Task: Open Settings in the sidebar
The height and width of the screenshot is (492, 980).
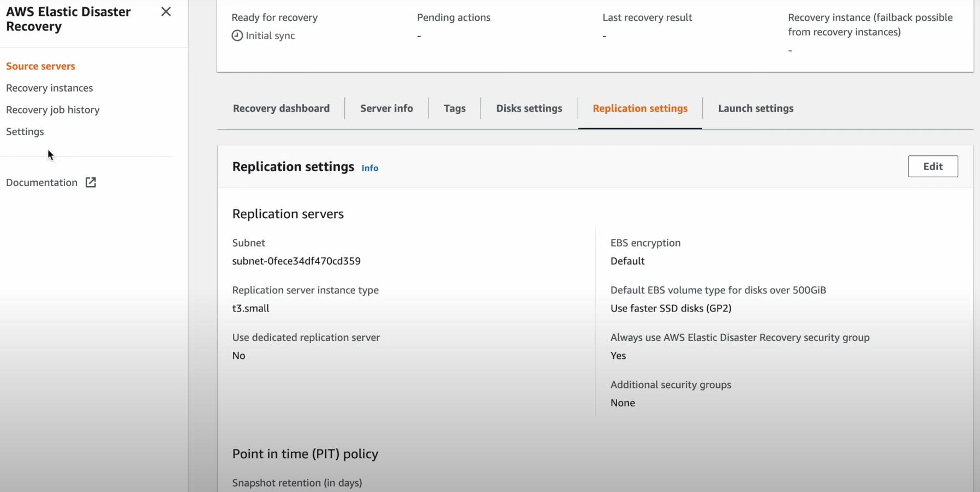Action: [25, 131]
